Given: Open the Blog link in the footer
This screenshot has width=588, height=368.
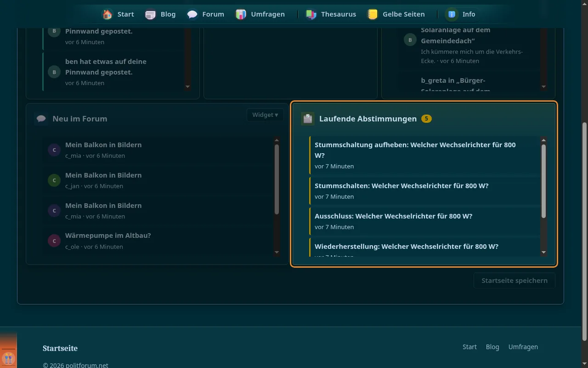Looking at the screenshot, I should tap(492, 347).
